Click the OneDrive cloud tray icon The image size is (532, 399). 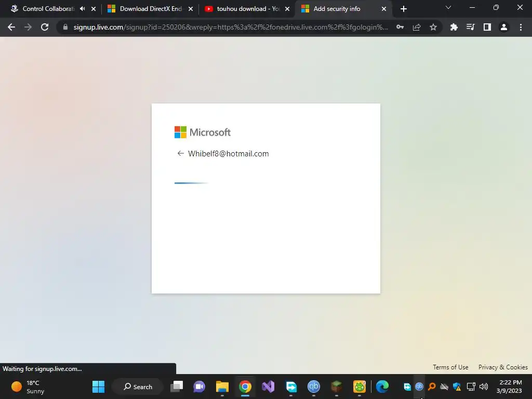(444, 387)
